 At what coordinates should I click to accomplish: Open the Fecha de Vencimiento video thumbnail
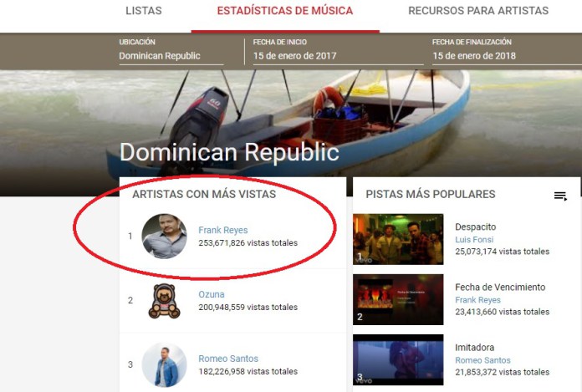(398, 299)
